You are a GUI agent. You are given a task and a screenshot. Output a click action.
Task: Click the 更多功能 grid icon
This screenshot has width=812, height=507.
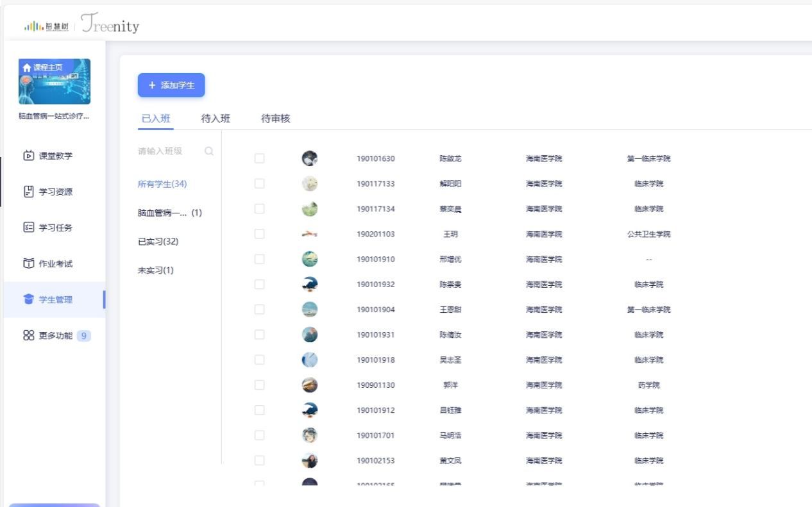(29, 335)
